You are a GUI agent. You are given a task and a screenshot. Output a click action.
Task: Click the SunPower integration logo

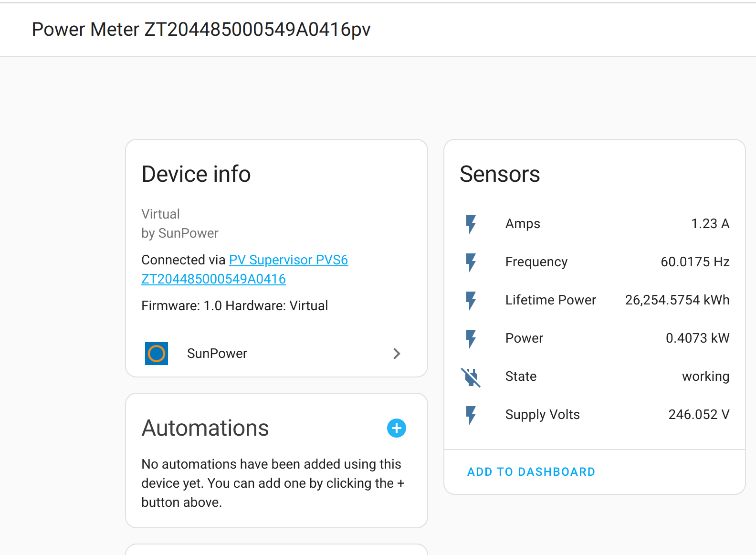pyautogui.click(x=157, y=354)
